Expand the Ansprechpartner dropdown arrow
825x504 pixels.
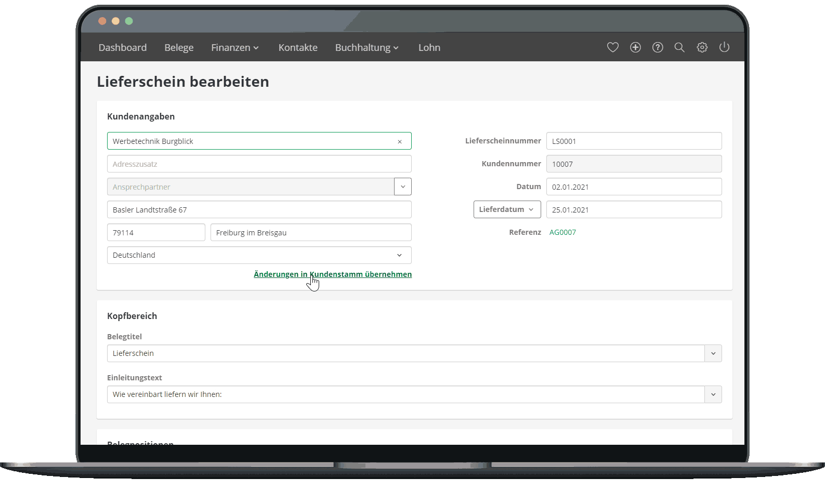[x=403, y=187]
